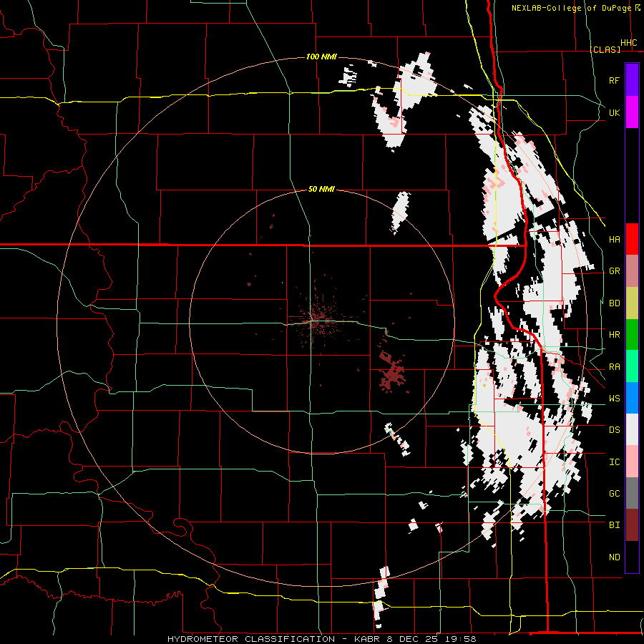
Task: Select the red HA legend swatch
Action: tap(632, 239)
